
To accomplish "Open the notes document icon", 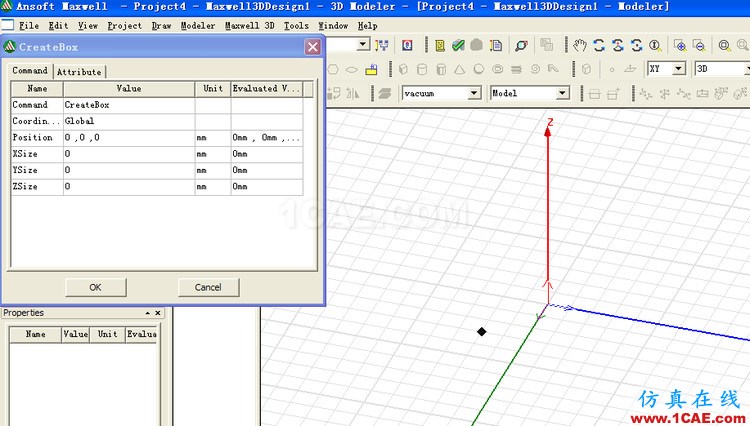I will 496,45.
